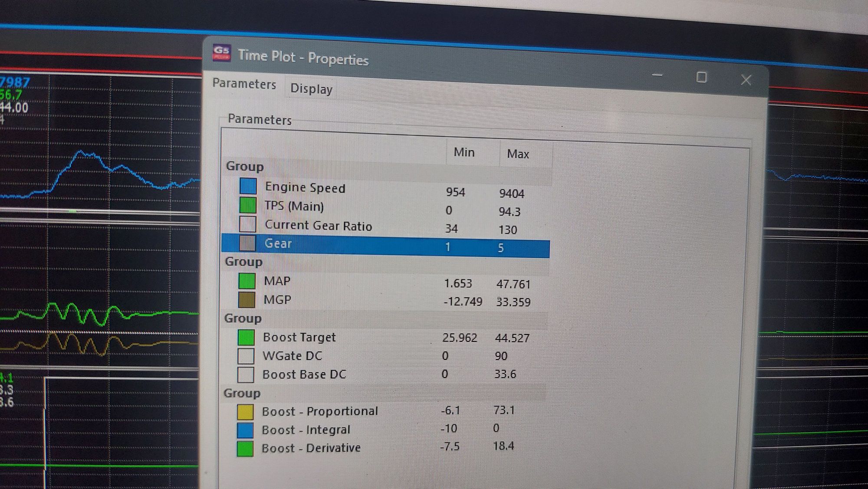
Task: Select the Boost Base DC parameter
Action: (x=304, y=374)
